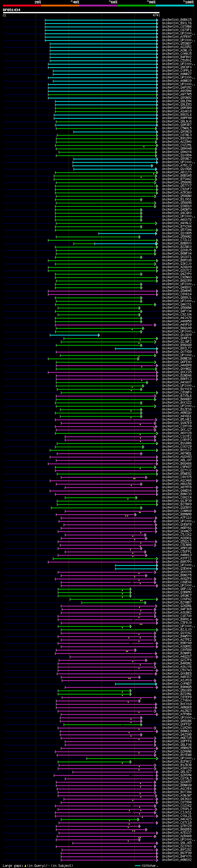Click the cyan alignment bar for UniRef100_A7R1J3
The height and width of the screenshot is (868, 197).
[113, 165]
